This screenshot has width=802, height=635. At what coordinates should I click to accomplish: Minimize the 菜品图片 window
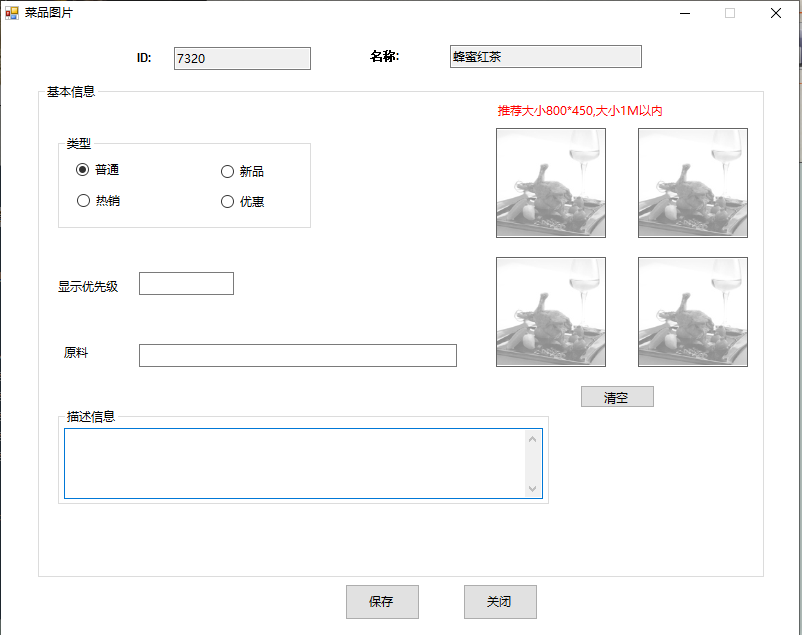tap(685, 13)
